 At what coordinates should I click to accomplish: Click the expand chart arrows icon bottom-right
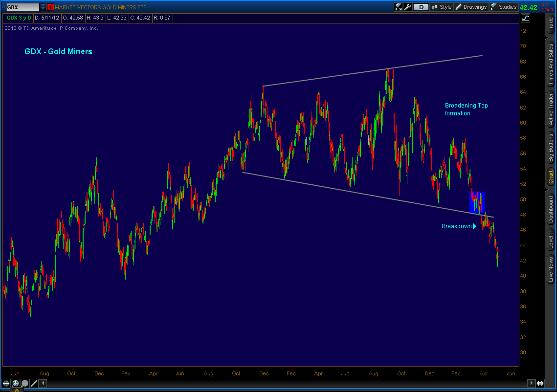click(540, 383)
